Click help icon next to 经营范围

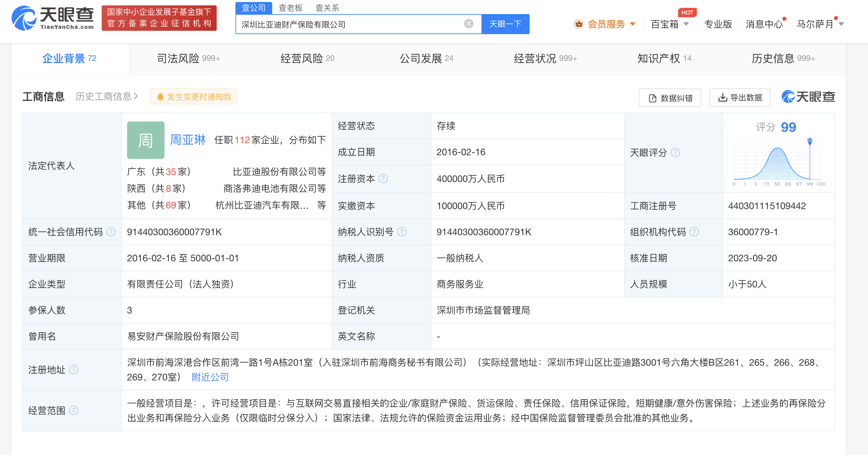74,411
